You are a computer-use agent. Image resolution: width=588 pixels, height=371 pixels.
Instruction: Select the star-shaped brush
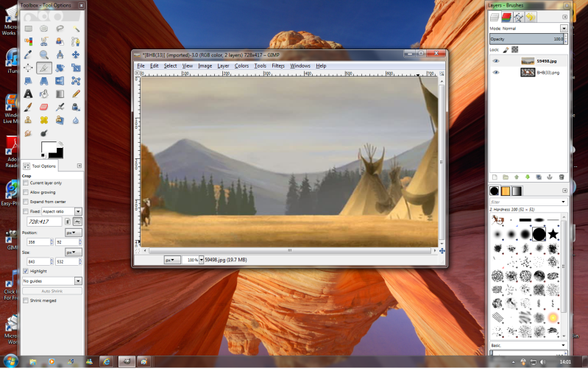point(553,235)
